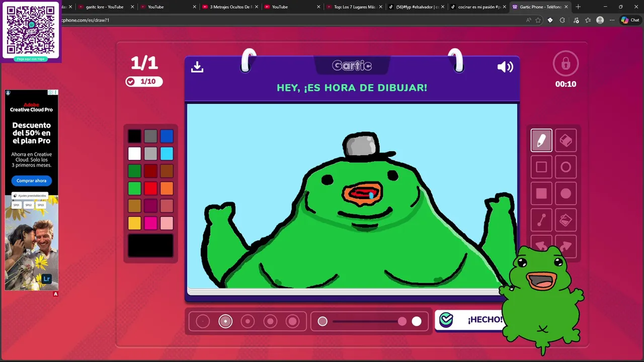Pick orange color swatch
This screenshot has height=362, width=644.
point(167,188)
